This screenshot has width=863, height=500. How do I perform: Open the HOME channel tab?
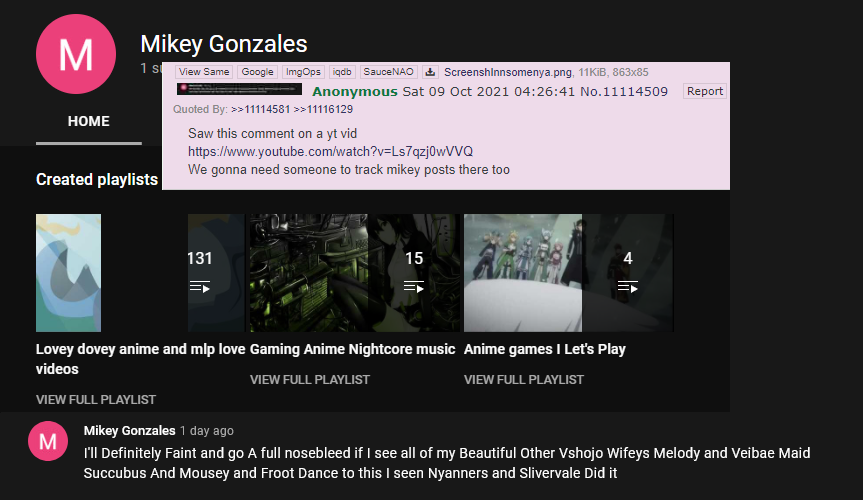click(x=89, y=121)
